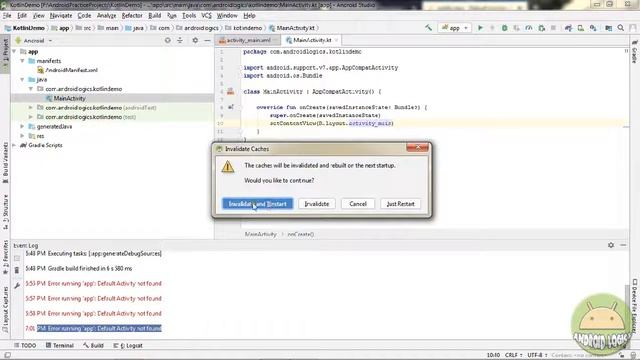The height and width of the screenshot is (360, 640).
Task: Click Collapse All icon in Project panel
Action: pyautogui.click(x=180, y=40)
